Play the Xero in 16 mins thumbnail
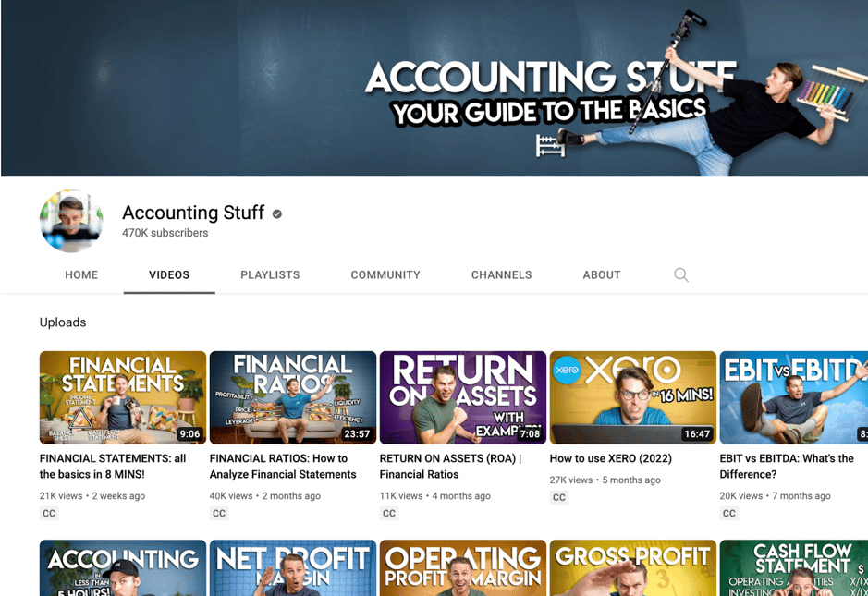The height and width of the screenshot is (596, 868). click(632, 397)
